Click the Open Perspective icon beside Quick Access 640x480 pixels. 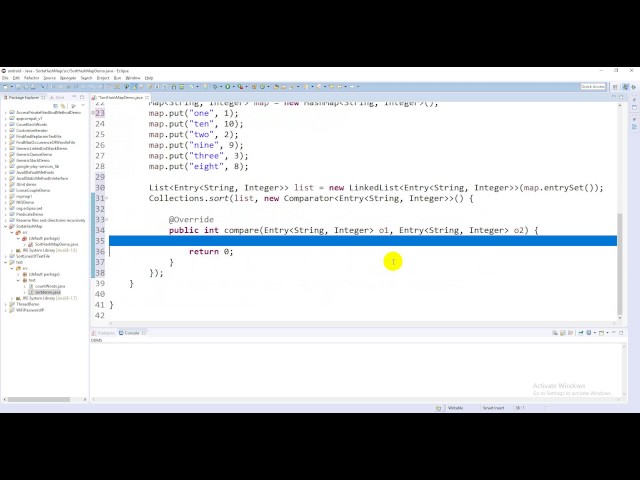[615, 87]
